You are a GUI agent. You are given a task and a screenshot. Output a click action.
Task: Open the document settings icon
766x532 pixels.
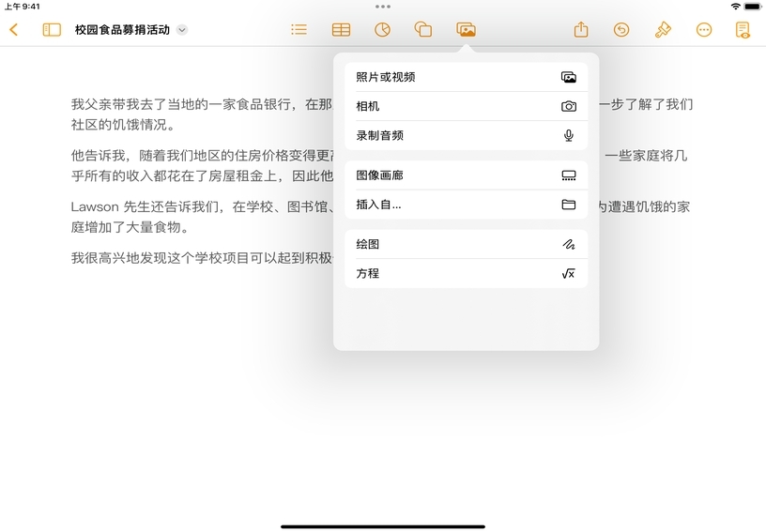[x=743, y=30]
